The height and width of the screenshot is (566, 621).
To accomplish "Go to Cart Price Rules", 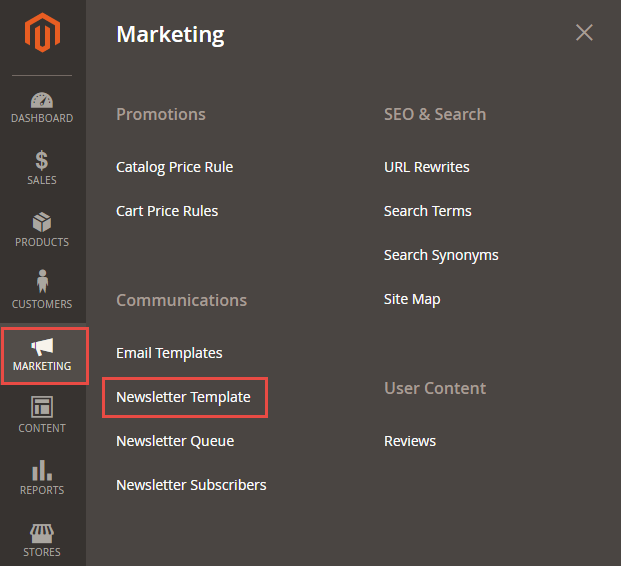I will coord(167,211).
